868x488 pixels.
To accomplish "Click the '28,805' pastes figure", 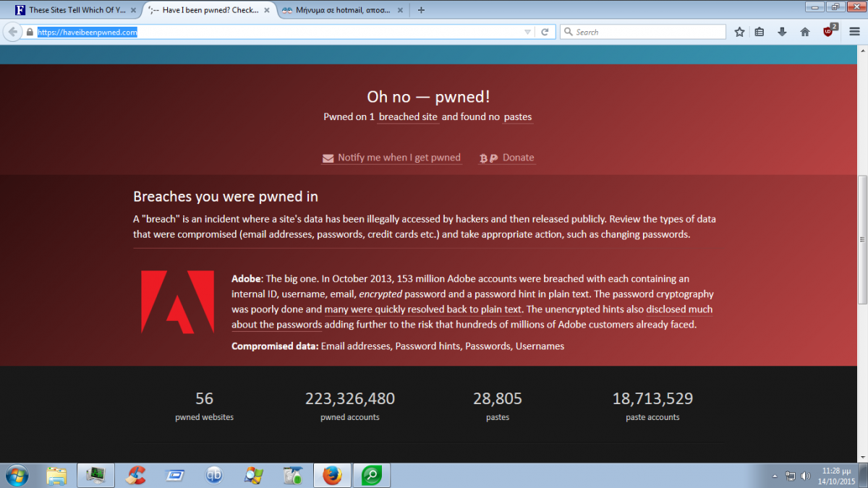I will tap(498, 398).
